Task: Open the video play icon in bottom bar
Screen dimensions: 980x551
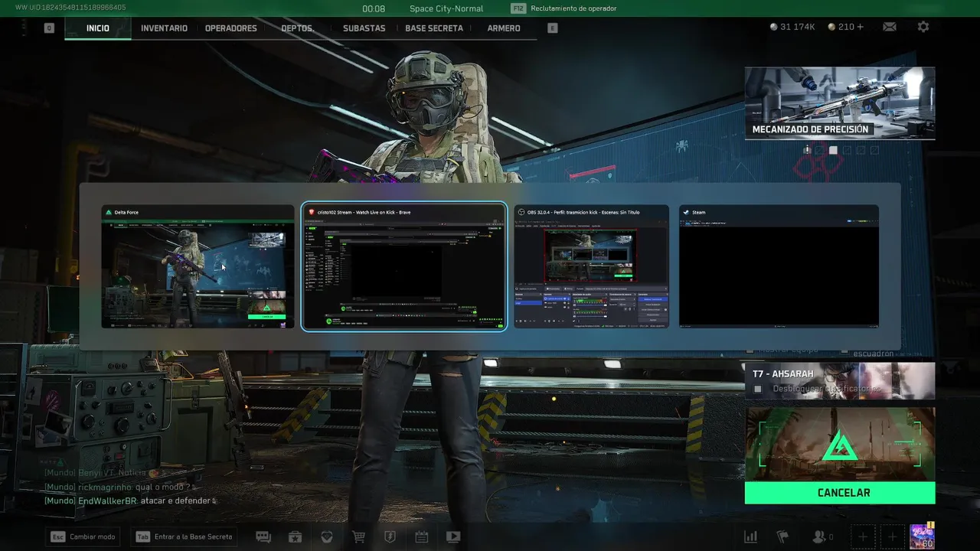Action: click(453, 537)
